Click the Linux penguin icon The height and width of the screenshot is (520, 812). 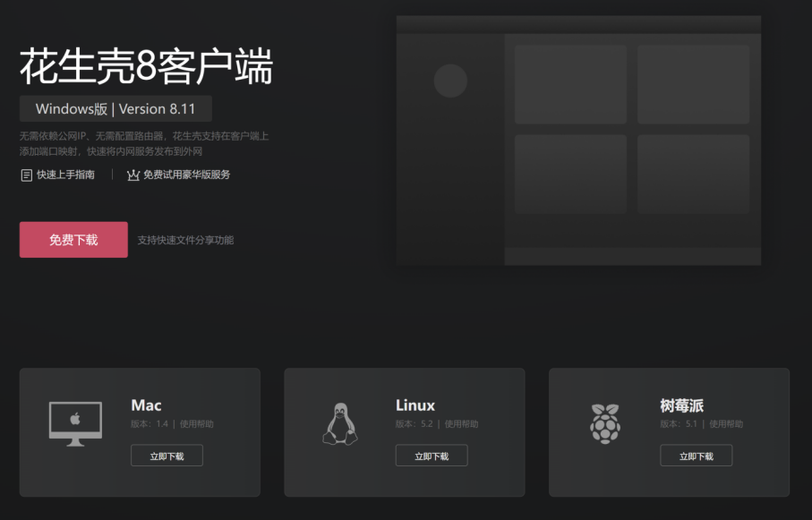(340, 423)
